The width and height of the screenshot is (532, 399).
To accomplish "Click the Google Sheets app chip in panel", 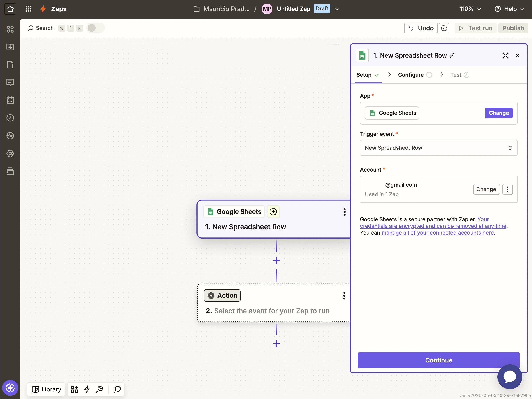I will 391,113.
